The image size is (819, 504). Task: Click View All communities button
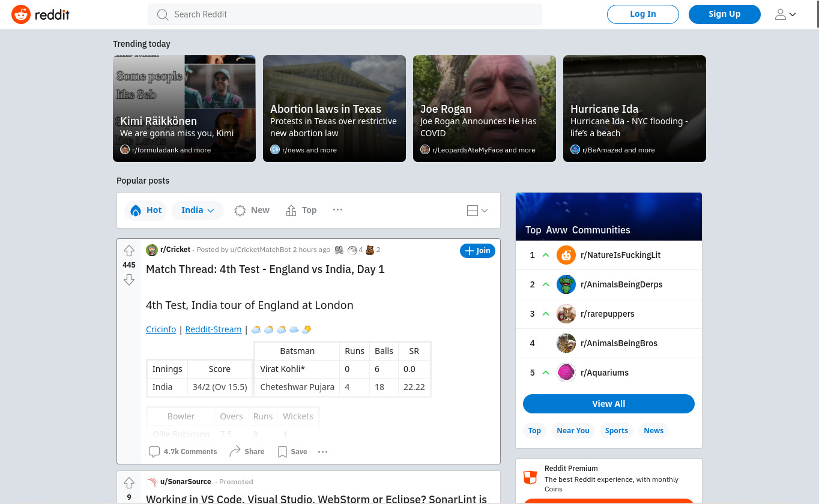click(x=609, y=404)
